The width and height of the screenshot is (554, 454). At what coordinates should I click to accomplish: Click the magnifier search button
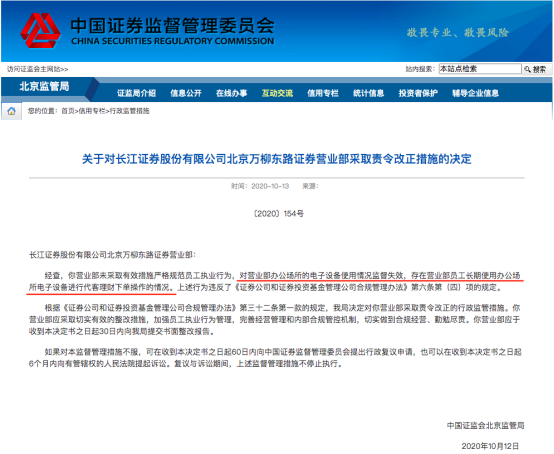[537, 69]
